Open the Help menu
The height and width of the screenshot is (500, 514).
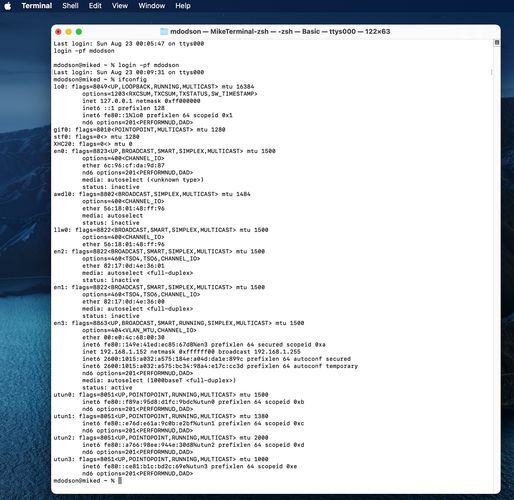(183, 6)
